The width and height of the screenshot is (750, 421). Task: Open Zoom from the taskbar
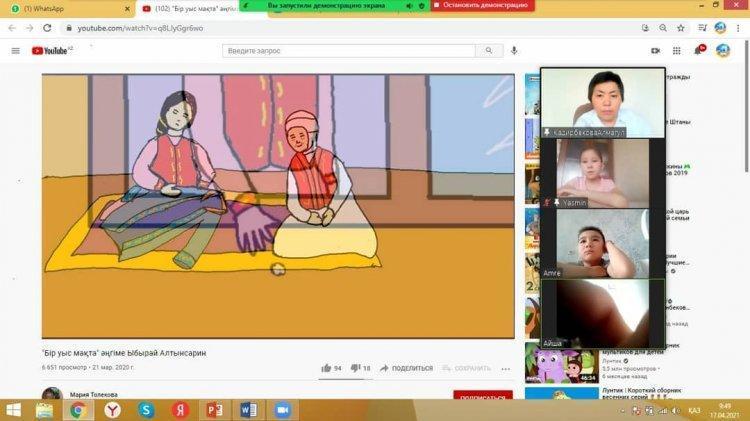coord(283,410)
